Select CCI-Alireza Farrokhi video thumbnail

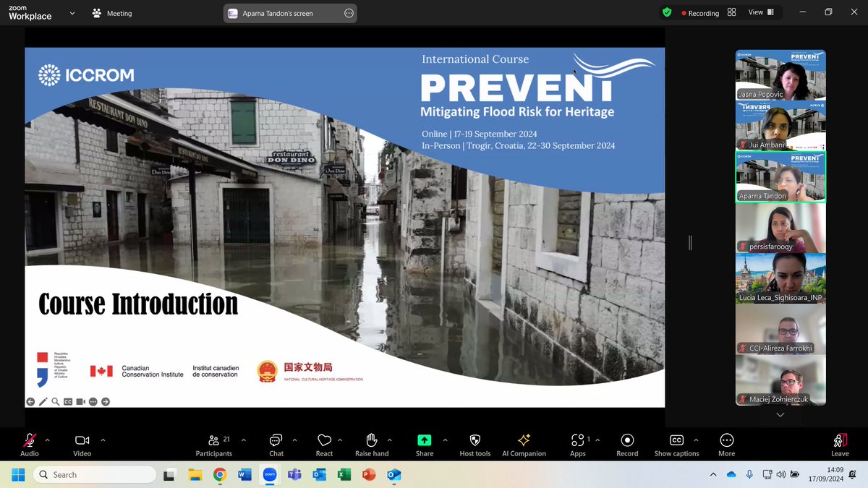point(780,329)
